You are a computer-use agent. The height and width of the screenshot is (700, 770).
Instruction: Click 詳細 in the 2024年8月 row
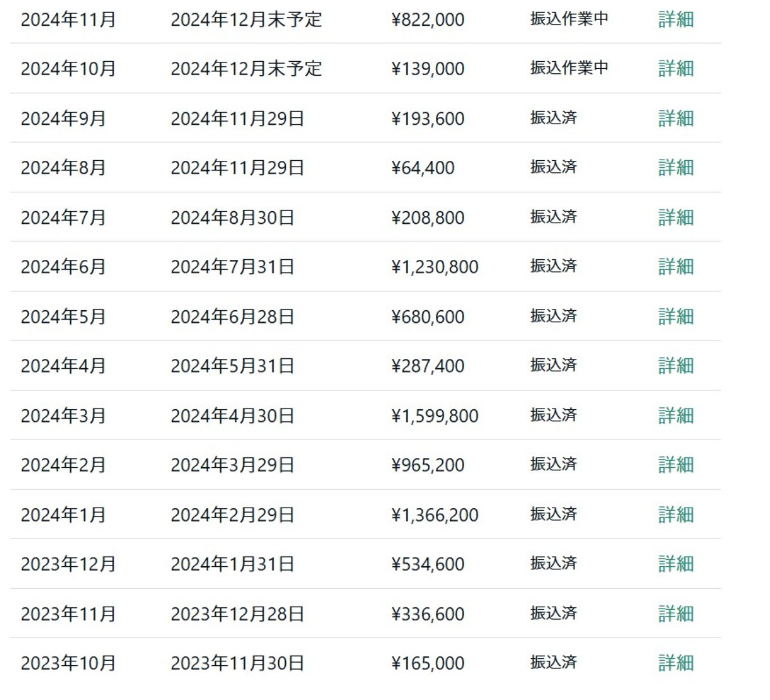tap(676, 167)
